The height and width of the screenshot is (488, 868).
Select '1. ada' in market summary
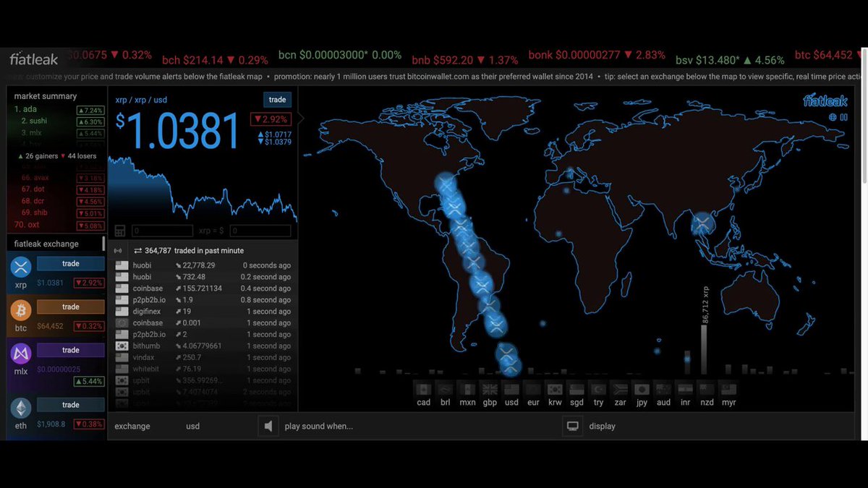(x=59, y=109)
